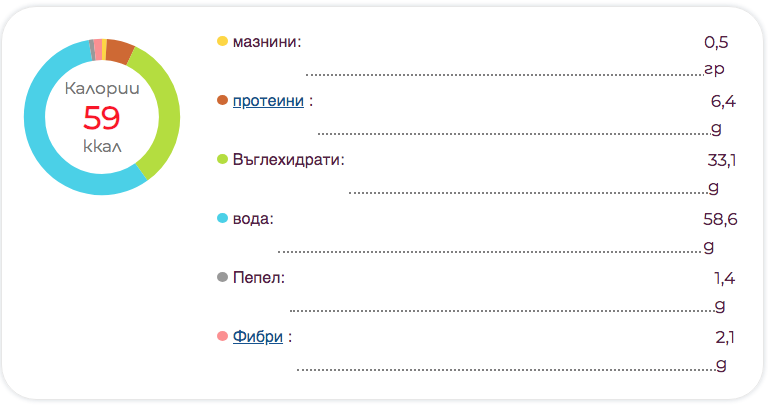This screenshot has width=768, height=406.
Task: Click the green carbohydrates segment of donut chart
Action: pos(162,112)
